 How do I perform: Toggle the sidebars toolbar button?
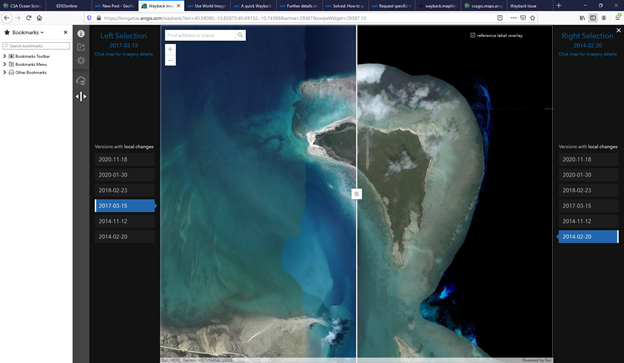click(x=593, y=18)
